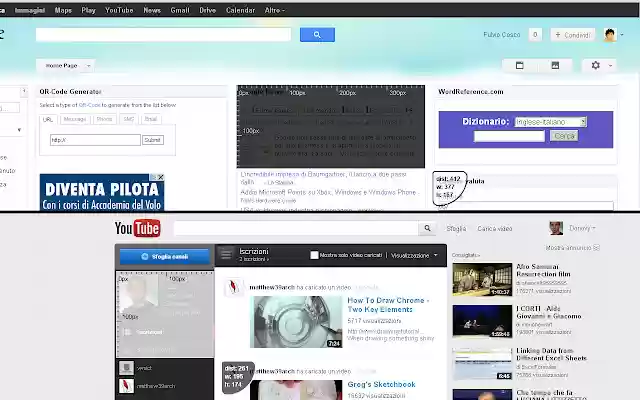Screen dimensions: 640x400
Task: Close the Diventa Pilota ad with X
Action: [161, 177]
